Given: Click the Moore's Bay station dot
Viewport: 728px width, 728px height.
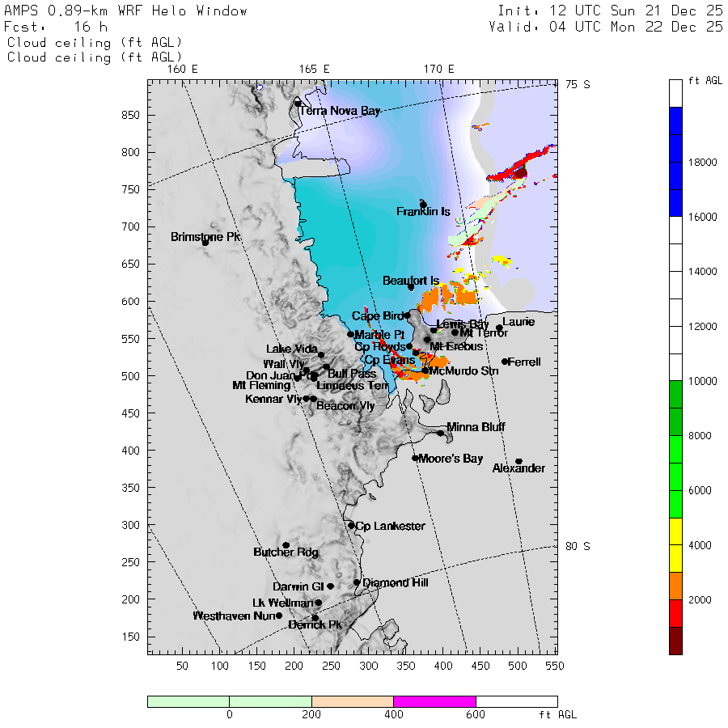Looking at the screenshot, I should 415,458.
